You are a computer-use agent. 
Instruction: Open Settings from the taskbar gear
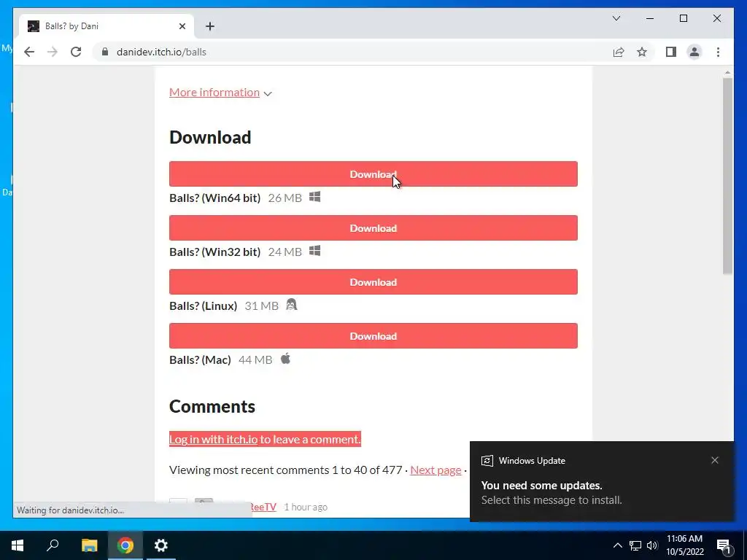click(x=161, y=545)
